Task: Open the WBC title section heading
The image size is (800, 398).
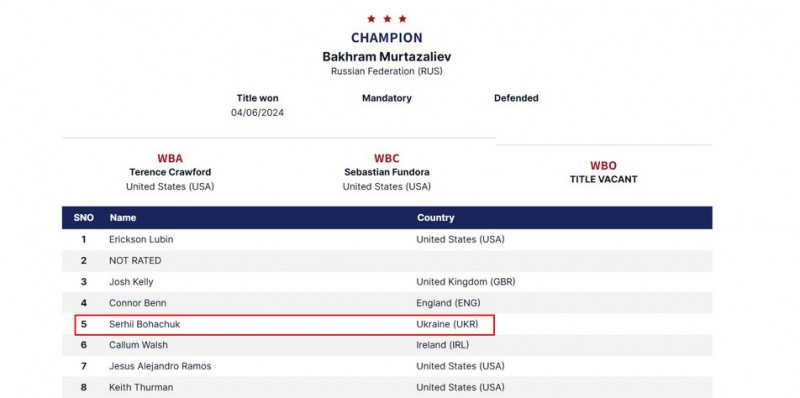Action: point(387,158)
